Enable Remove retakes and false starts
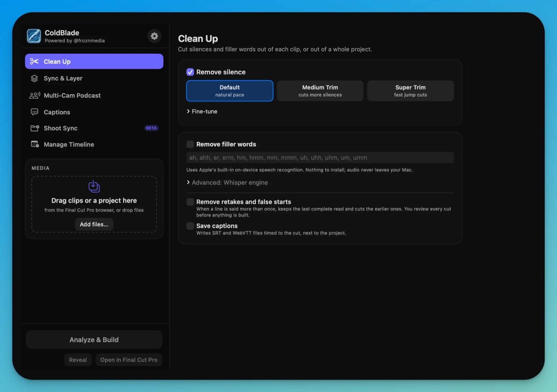The image size is (557, 392). click(x=190, y=202)
